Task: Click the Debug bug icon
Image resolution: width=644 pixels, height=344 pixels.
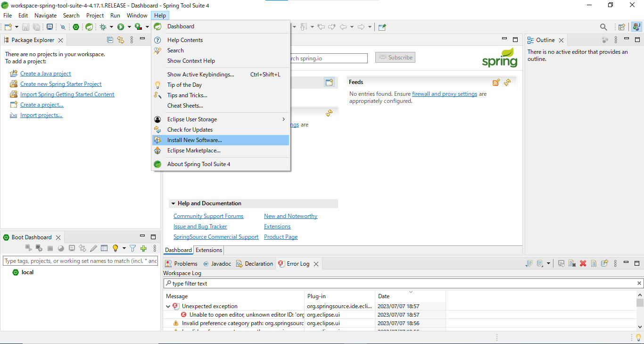Action: pyautogui.click(x=103, y=27)
